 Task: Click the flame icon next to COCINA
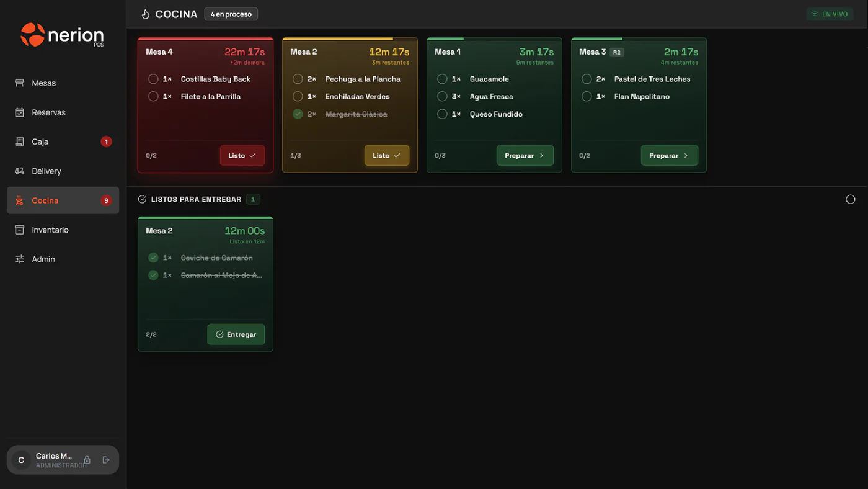point(146,14)
